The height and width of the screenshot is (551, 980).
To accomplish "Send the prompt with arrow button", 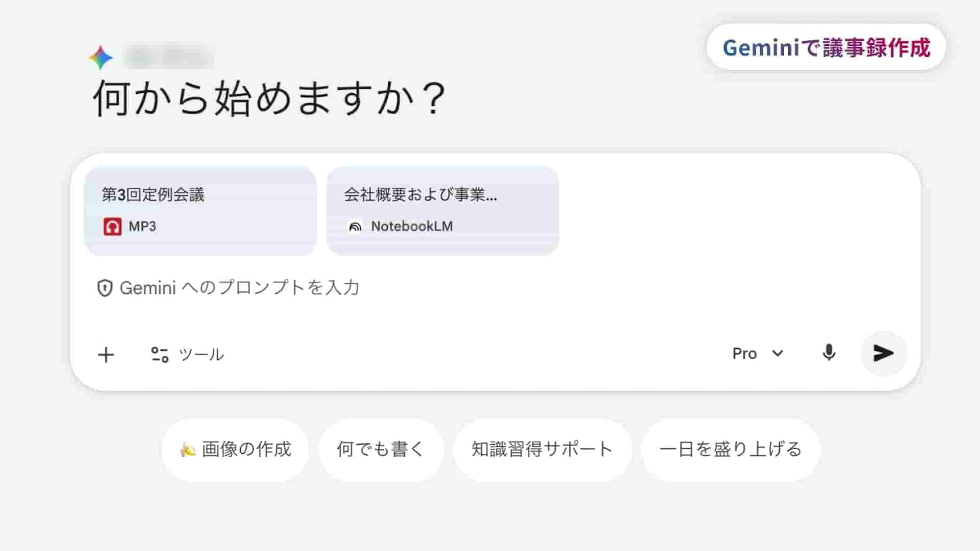I will 883,353.
